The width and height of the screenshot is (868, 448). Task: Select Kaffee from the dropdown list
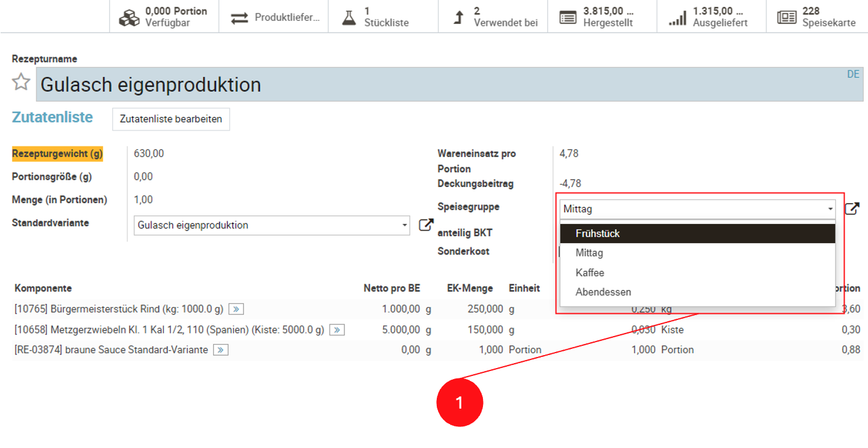[x=590, y=273]
